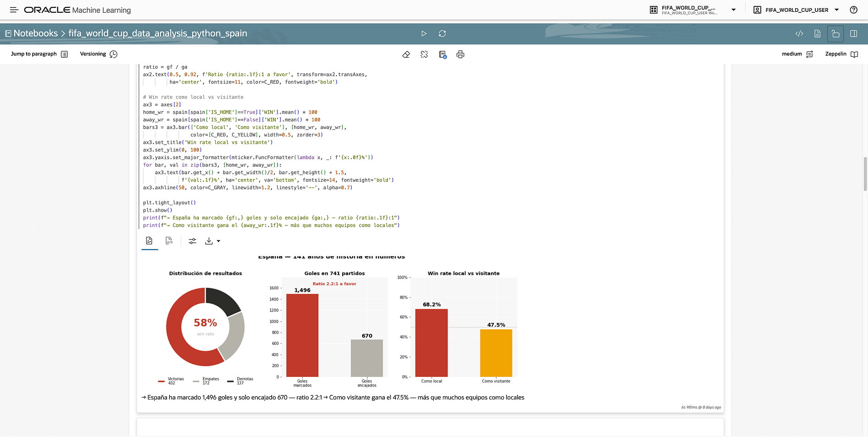Click the 'Goles en 741 partidos' chart title
The width and height of the screenshot is (868, 437).
pyautogui.click(x=334, y=273)
